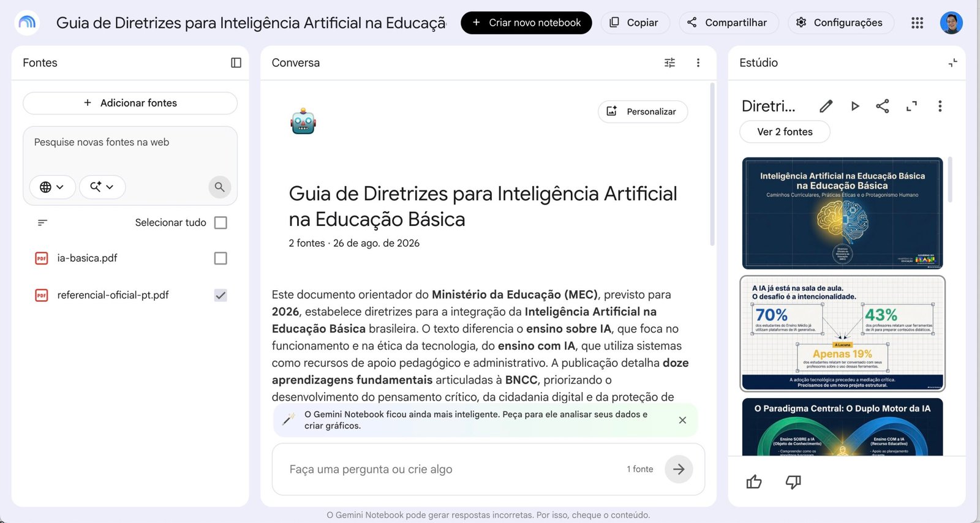Click the Personalizar button

643,111
